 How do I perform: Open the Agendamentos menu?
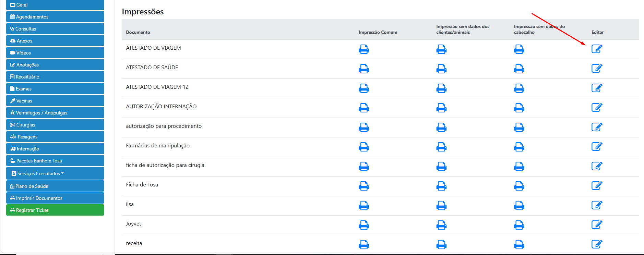[55, 17]
